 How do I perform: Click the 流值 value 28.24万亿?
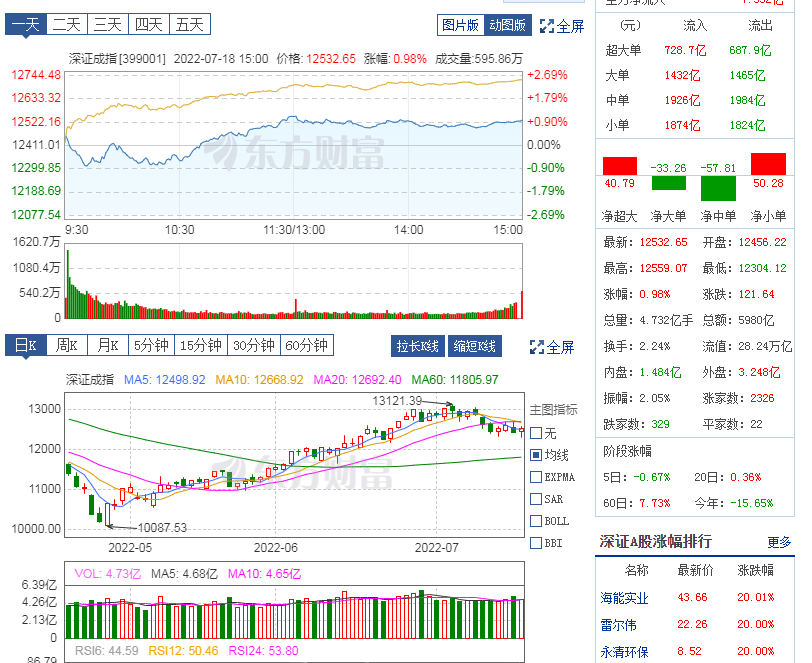[765, 347]
